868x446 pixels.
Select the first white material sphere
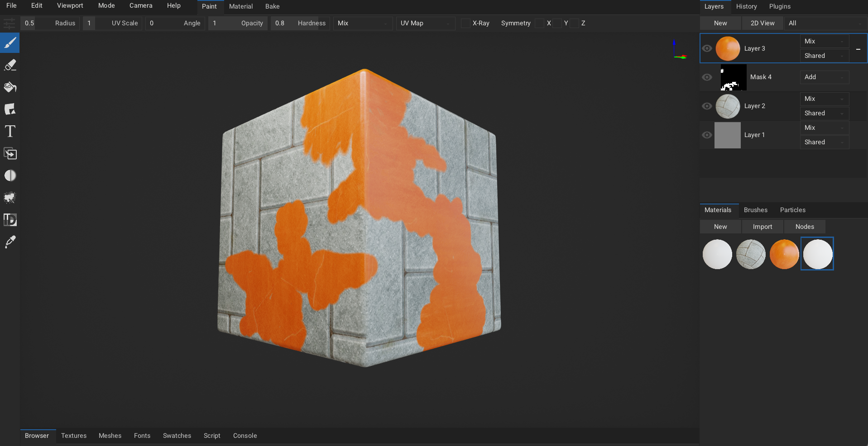[717, 254]
